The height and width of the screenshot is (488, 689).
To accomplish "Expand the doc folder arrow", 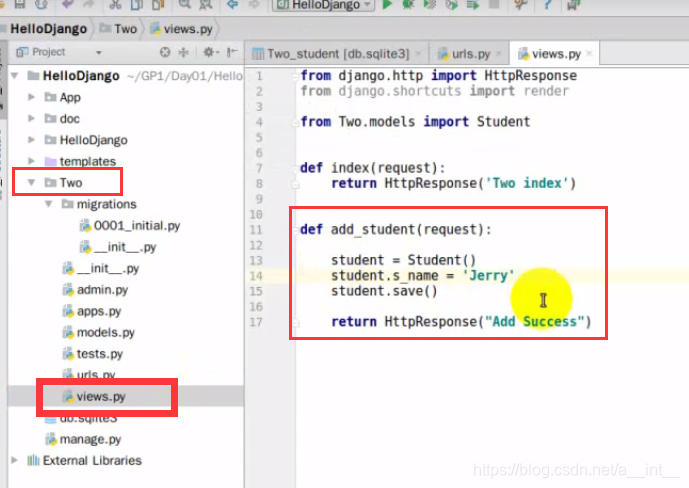I will click(x=31, y=118).
